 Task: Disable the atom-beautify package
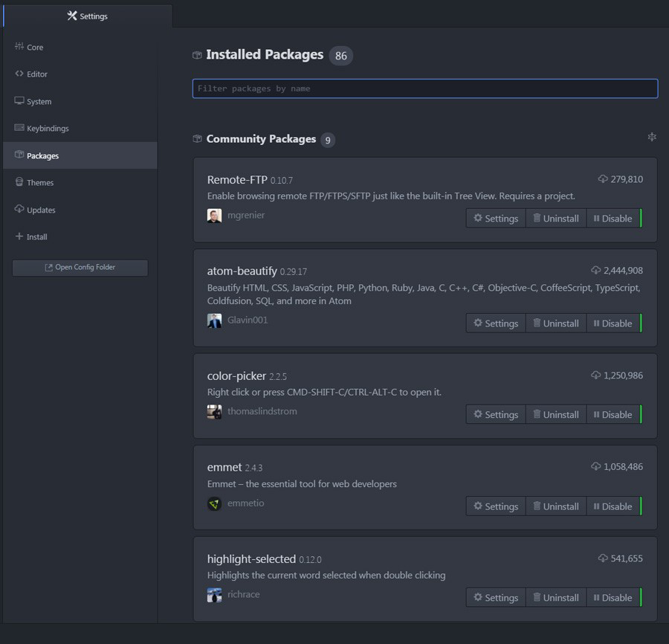pos(613,323)
